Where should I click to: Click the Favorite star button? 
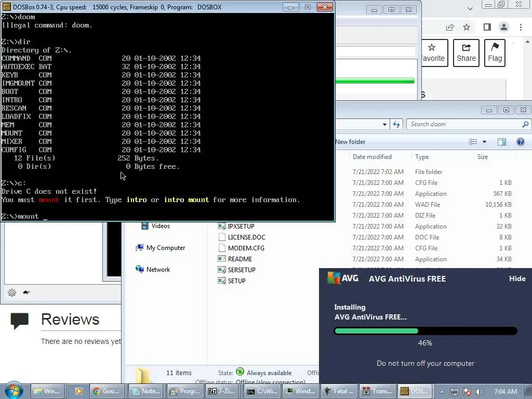[435, 53]
